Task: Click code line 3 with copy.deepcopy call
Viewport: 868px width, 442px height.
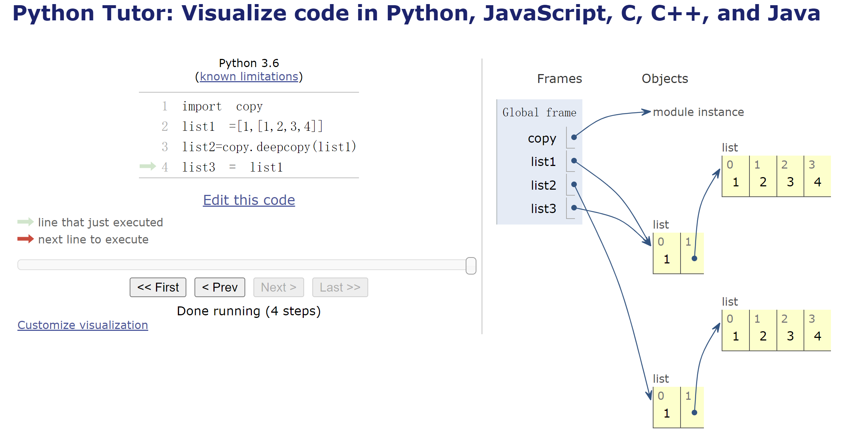Action: tap(269, 147)
